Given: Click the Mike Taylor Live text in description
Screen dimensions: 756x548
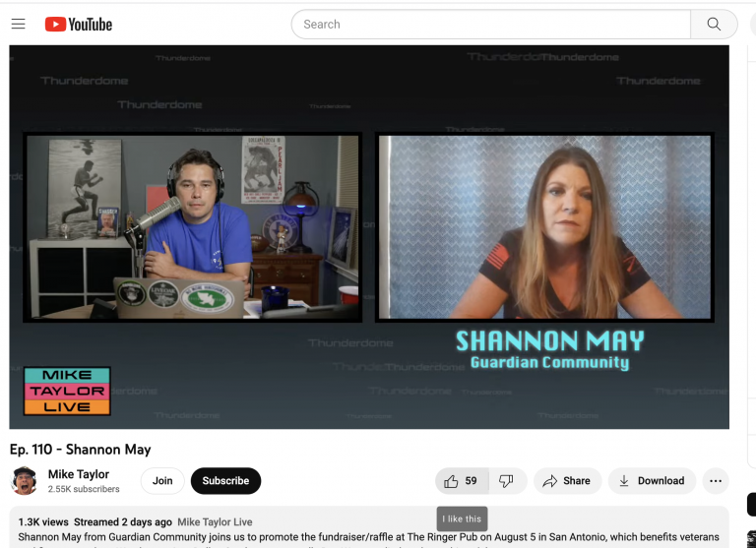Looking at the screenshot, I should (x=215, y=521).
